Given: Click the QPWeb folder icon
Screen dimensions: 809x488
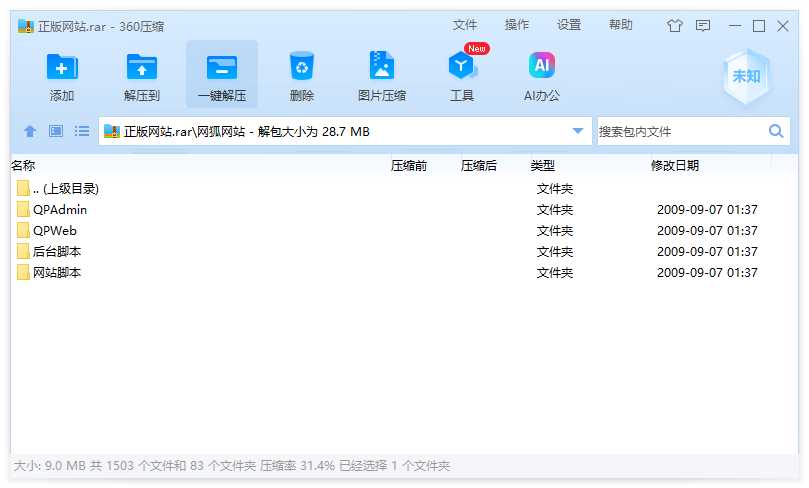Looking at the screenshot, I should (23, 231).
